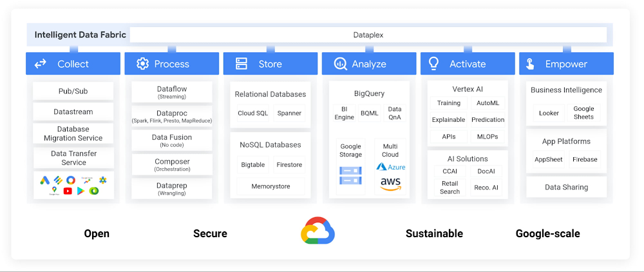644x272 pixels.
Task: Click the BigQuery heading
Action: pyautogui.click(x=369, y=93)
